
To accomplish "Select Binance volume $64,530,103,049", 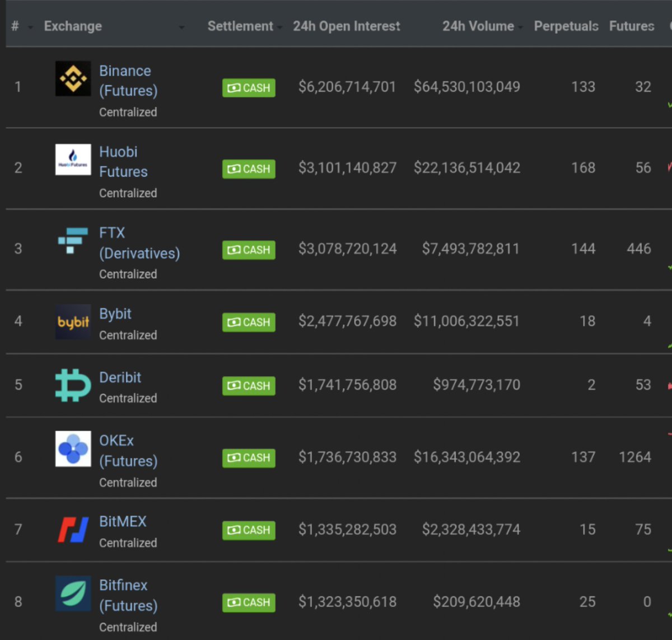I will (x=467, y=87).
